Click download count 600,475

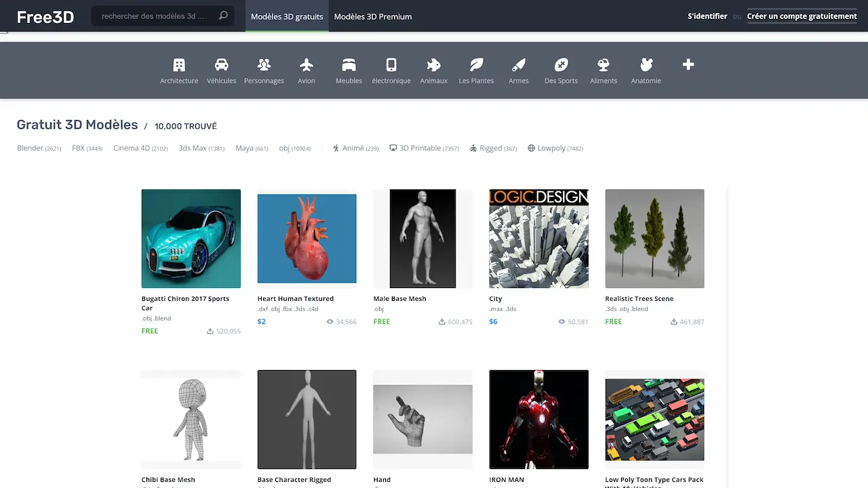click(456, 322)
